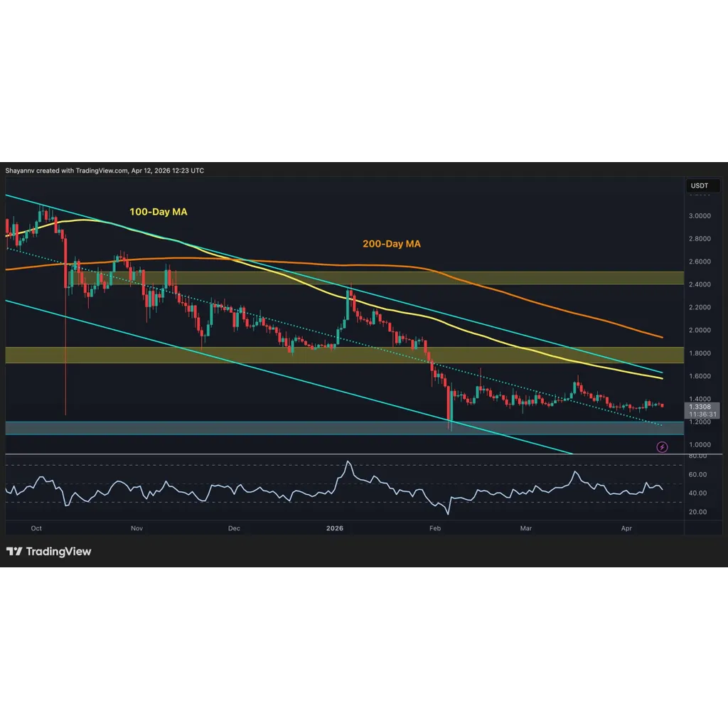Image resolution: width=728 pixels, height=728 pixels.
Task: Click the 1.8000 price axis label
Action: click(x=700, y=353)
